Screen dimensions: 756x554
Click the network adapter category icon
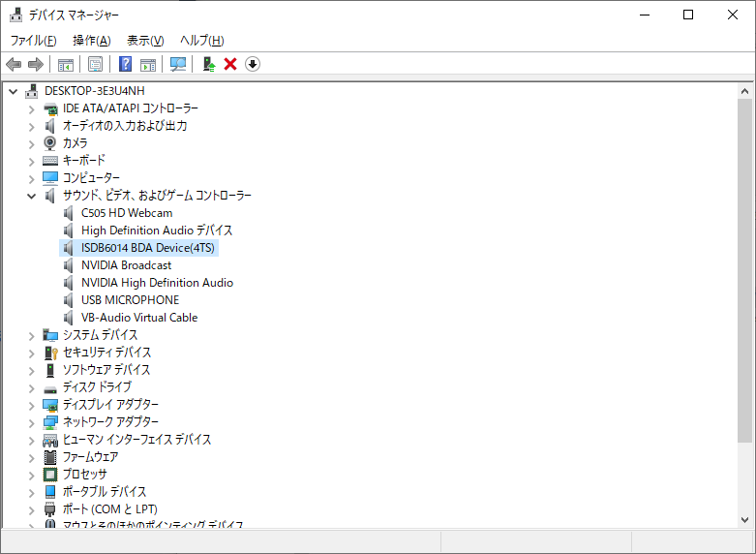coord(50,422)
